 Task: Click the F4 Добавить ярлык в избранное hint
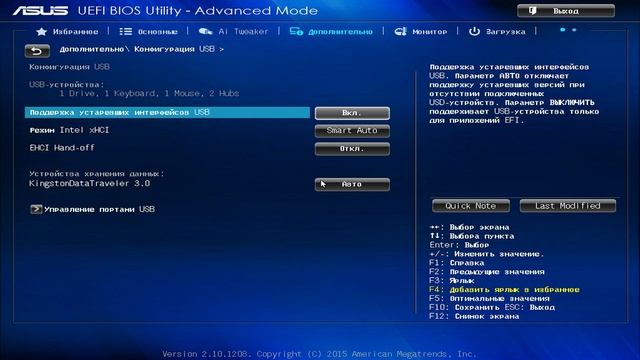click(x=504, y=289)
